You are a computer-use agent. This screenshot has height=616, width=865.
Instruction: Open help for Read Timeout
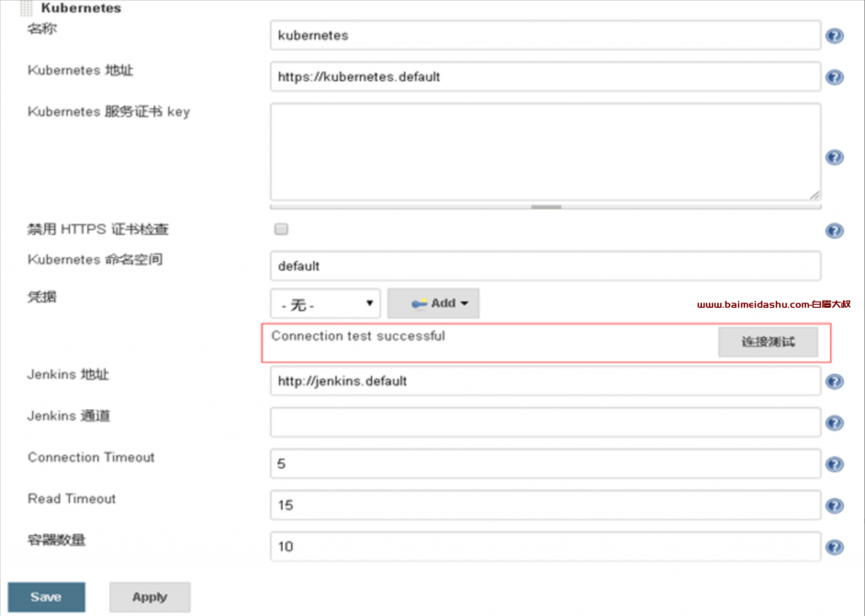click(835, 504)
